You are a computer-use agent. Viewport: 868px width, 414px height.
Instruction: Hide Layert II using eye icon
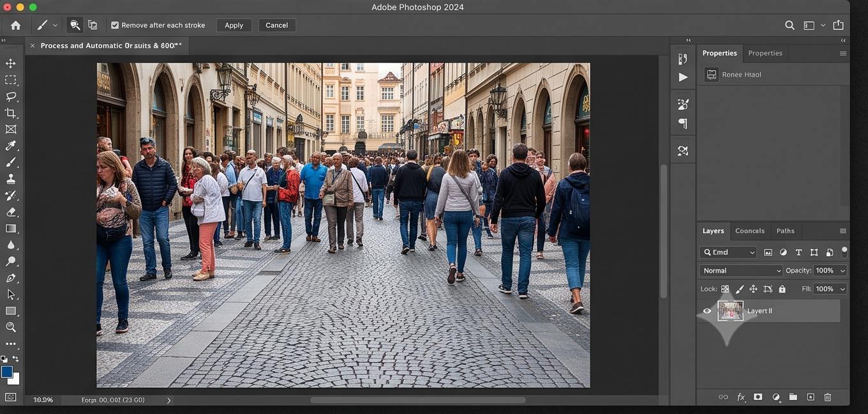707,311
